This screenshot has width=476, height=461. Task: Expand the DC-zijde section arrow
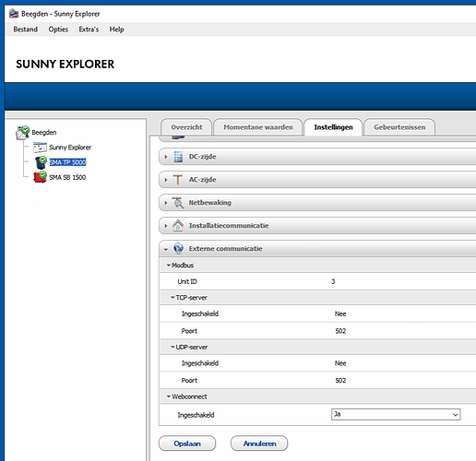click(x=166, y=157)
